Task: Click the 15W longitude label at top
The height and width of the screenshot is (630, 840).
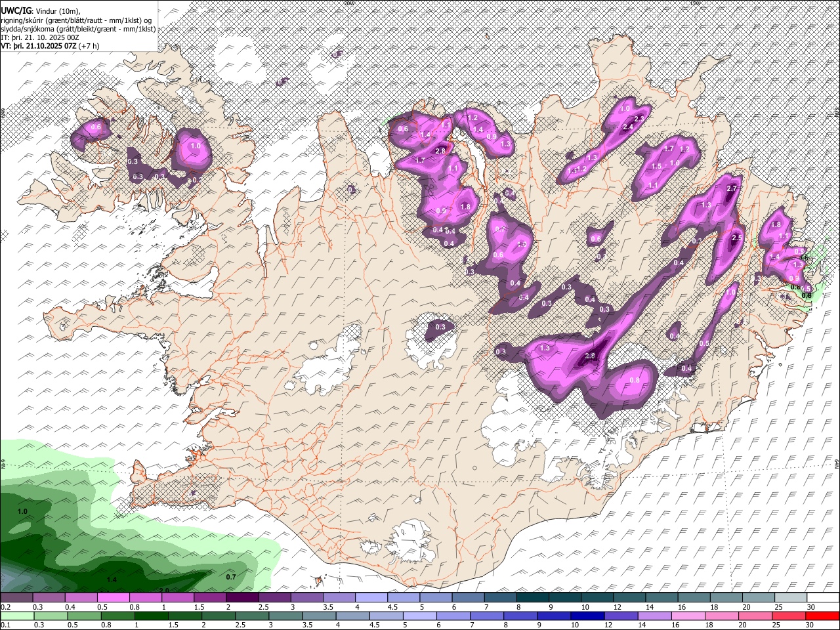Action: pos(695,3)
